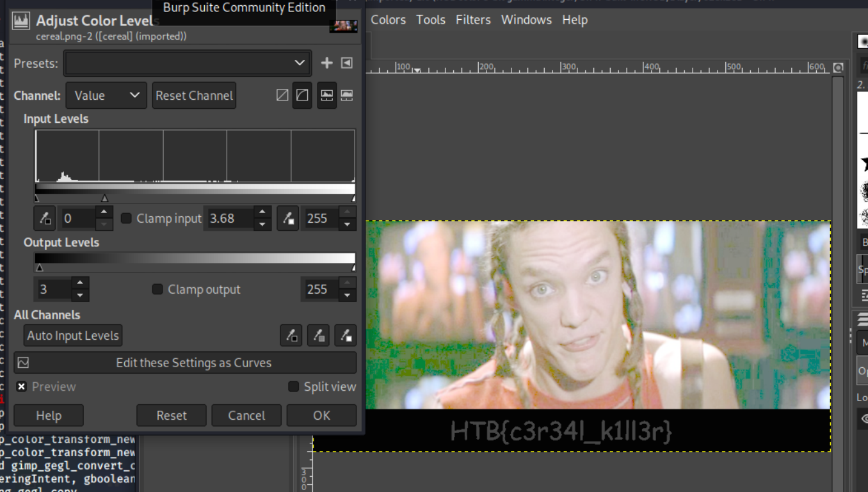This screenshot has width=868, height=492.
Task: Click the gamma midpoint slider handle
Action: [x=104, y=198]
